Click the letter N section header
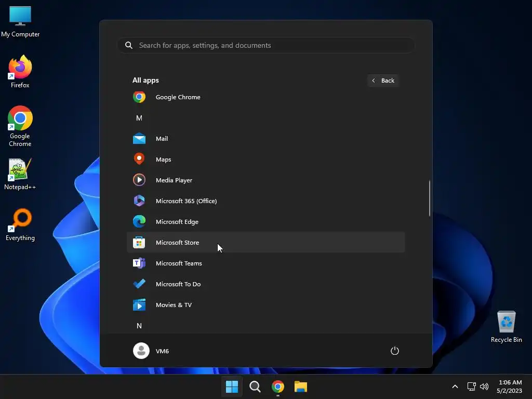Image resolution: width=532 pixels, height=399 pixels. click(139, 326)
